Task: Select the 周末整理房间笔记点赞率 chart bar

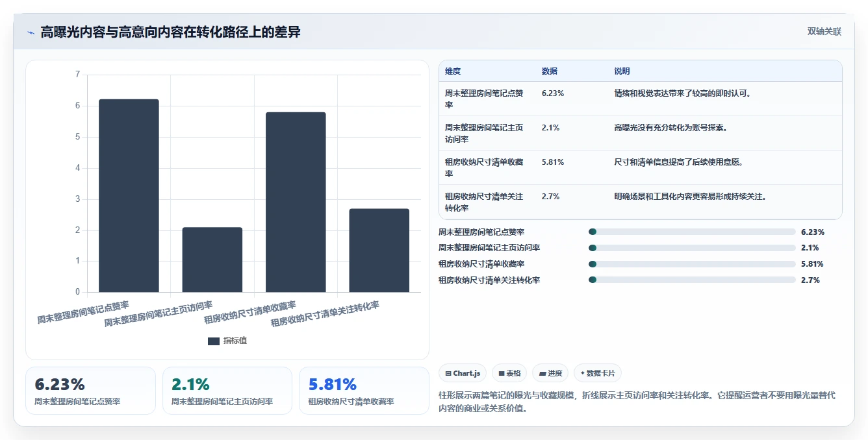Action: click(x=129, y=195)
